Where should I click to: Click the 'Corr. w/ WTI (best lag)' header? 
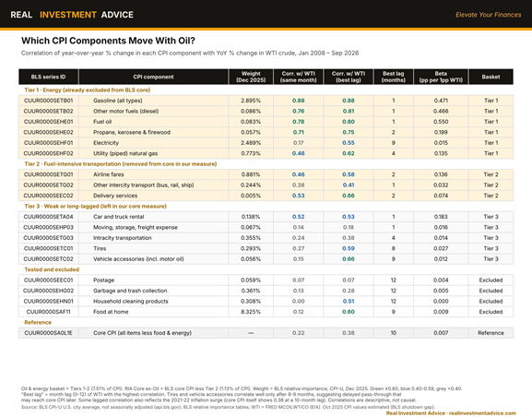(349, 77)
